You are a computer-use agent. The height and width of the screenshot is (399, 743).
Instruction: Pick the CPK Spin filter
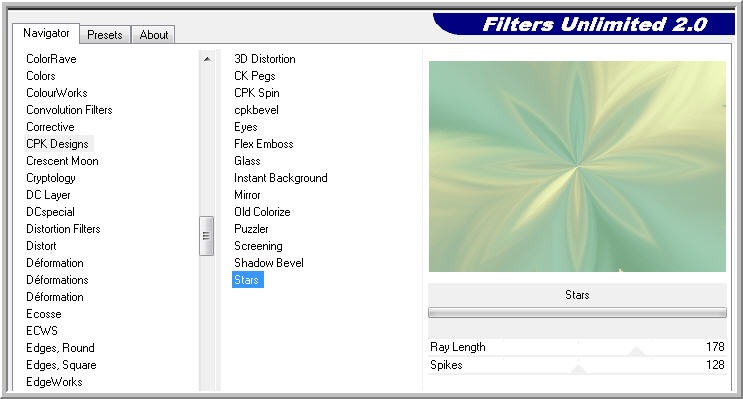pos(257,93)
